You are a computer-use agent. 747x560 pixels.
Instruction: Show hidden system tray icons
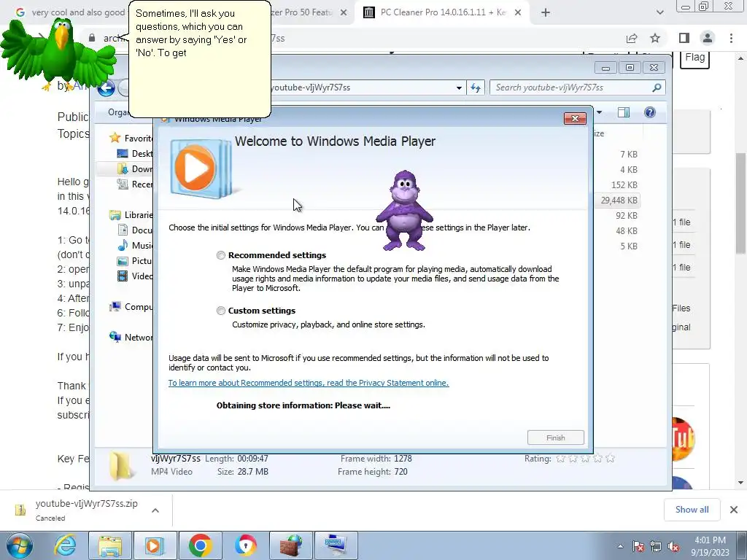click(x=620, y=546)
